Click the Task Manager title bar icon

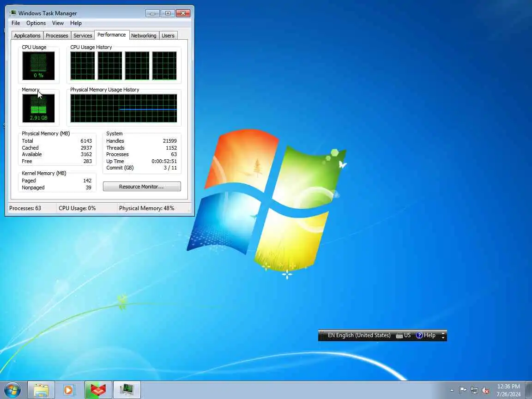coord(13,13)
